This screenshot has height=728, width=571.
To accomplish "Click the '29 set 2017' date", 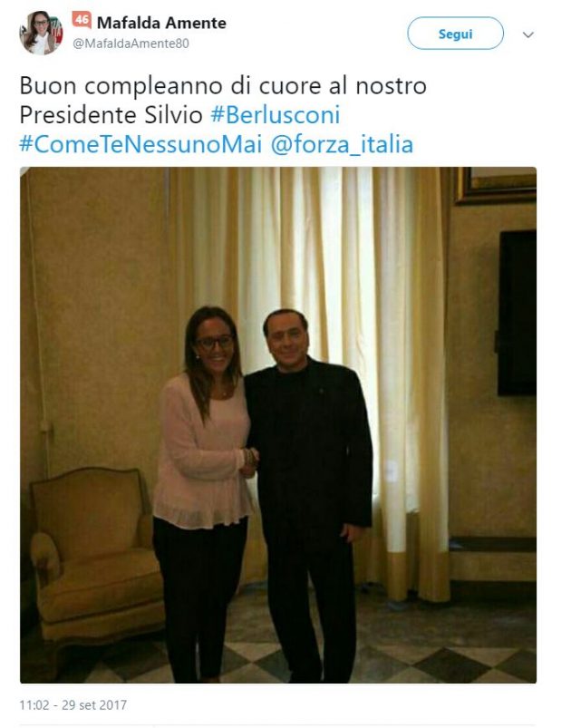I will coord(93,704).
